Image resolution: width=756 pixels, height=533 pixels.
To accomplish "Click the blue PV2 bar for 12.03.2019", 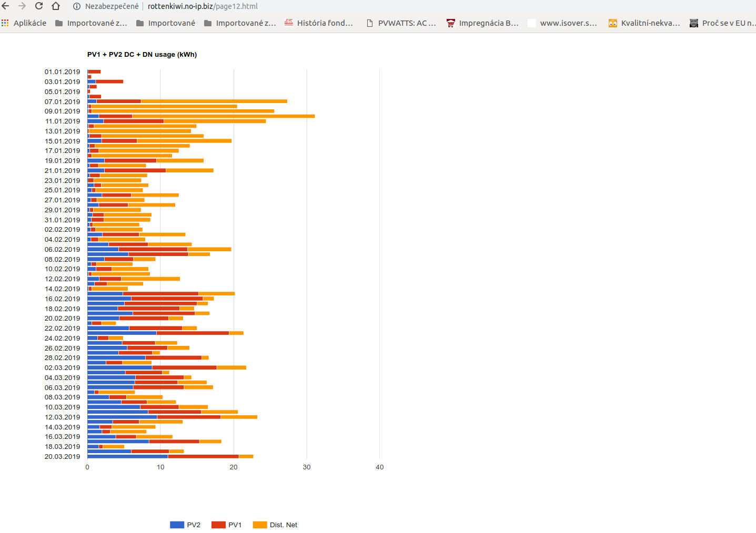I will [122, 417].
